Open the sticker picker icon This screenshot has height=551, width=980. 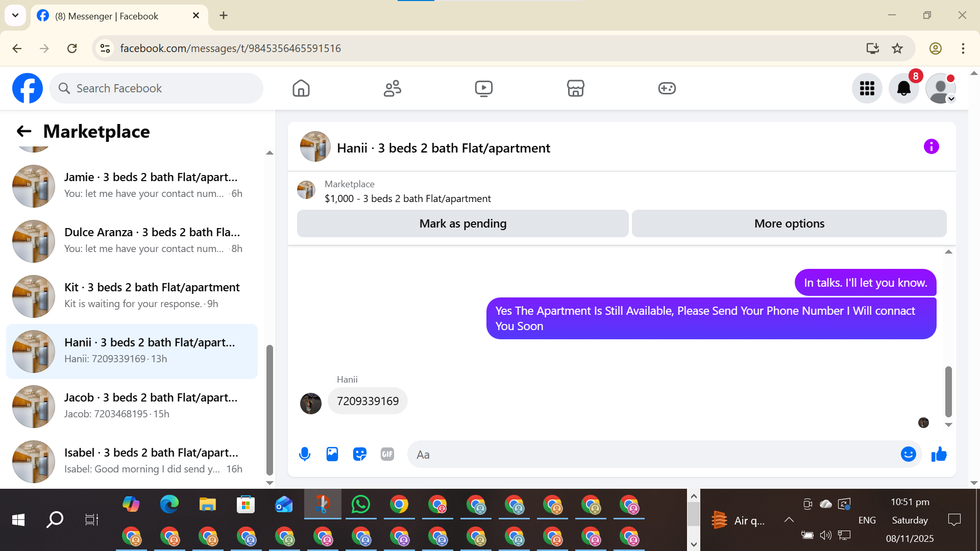(360, 454)
